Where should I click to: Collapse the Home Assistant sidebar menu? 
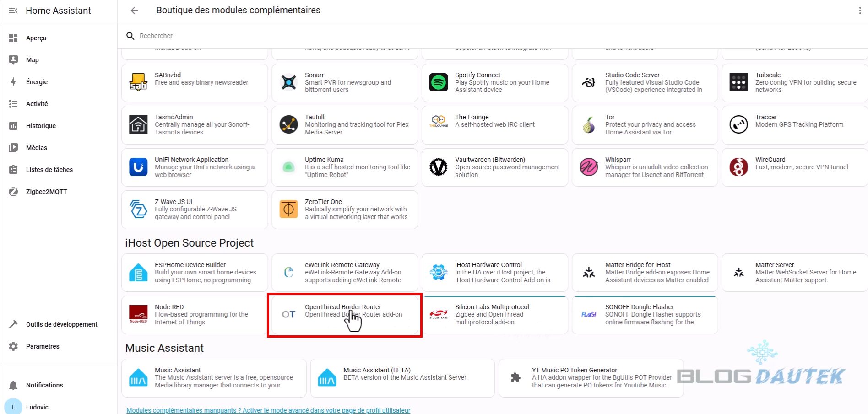[x=13, y=11]
